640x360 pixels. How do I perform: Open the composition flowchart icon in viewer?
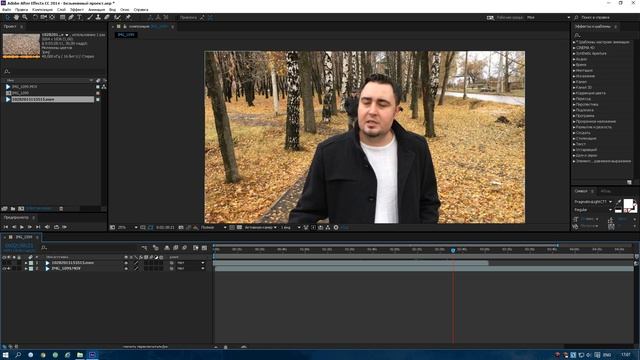[327, 227]
